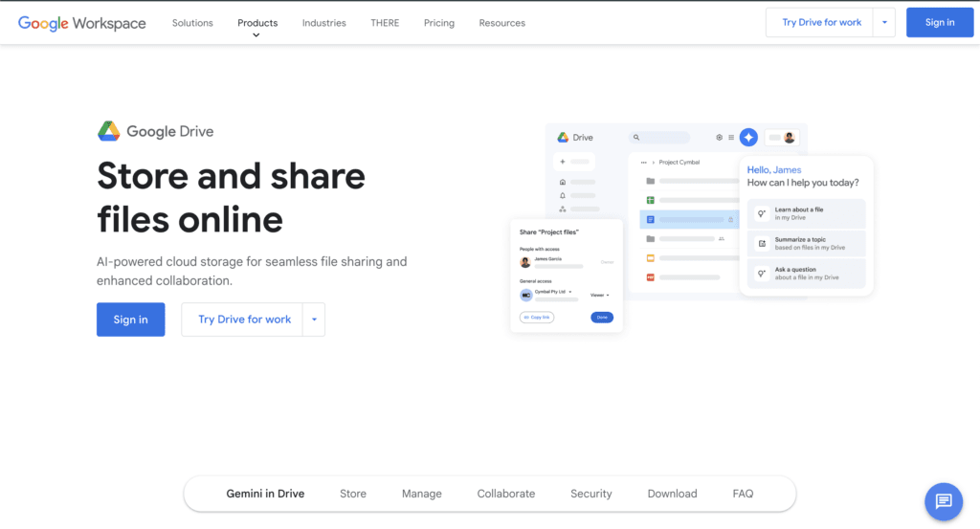The height and width of the screenshot is (529, 980).
Task: Switch to the Download tab
Action: [673, 494]
